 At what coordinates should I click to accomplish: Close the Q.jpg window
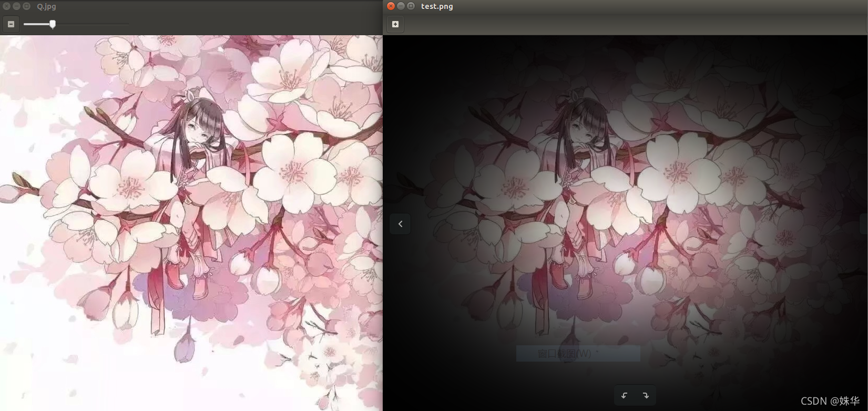(x=6, y=6)
